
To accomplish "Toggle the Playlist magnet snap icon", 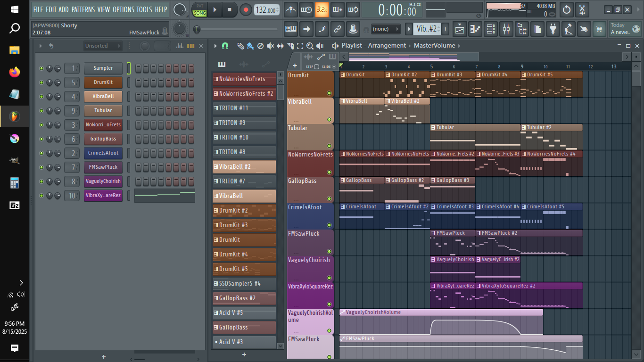I will 225,46.
